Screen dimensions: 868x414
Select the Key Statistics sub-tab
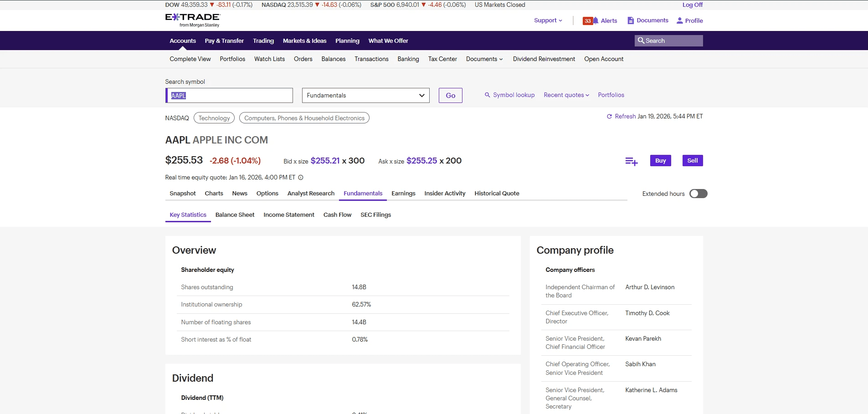[x=188, y=215]
